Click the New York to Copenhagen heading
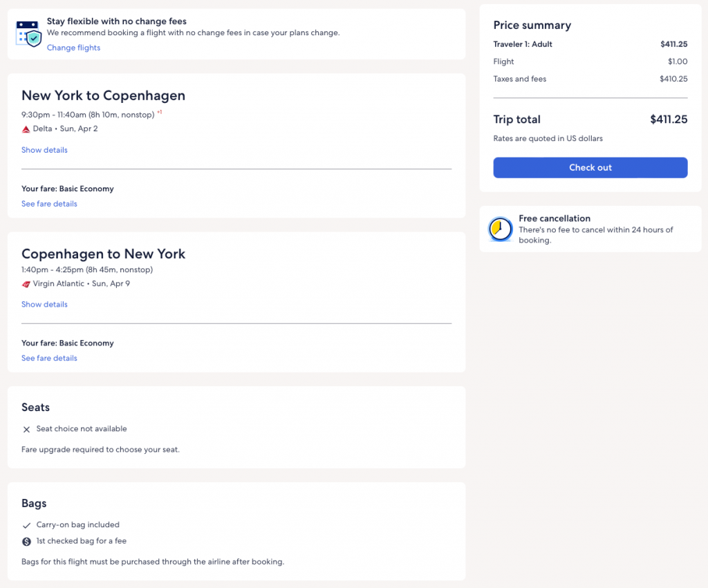708x588 pixels. tap(103, 95)
